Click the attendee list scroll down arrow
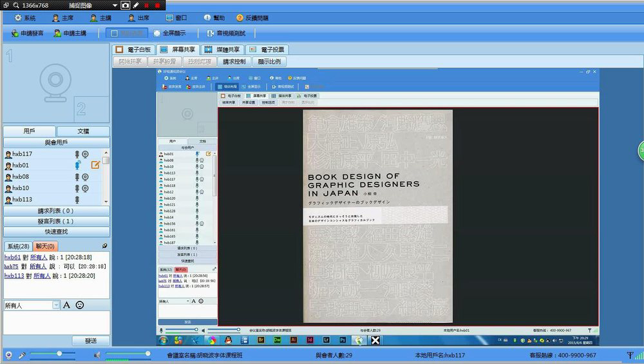The image size is (644, 364). 106,202
